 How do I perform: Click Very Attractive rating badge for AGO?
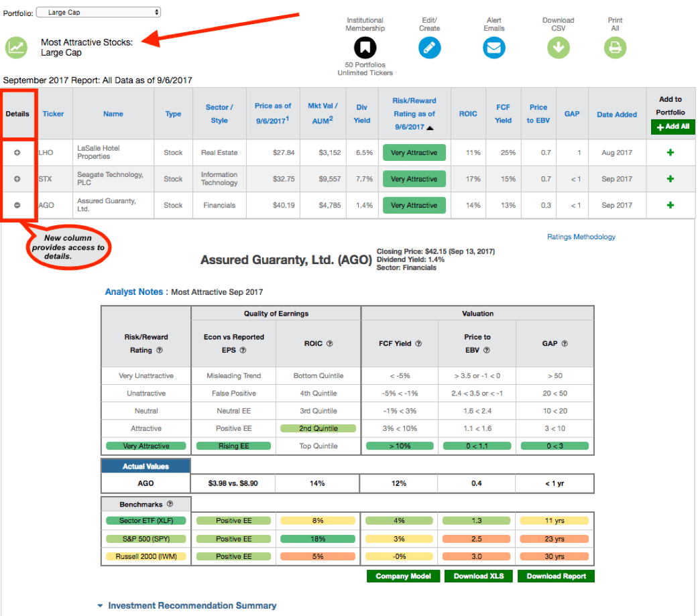414,205
